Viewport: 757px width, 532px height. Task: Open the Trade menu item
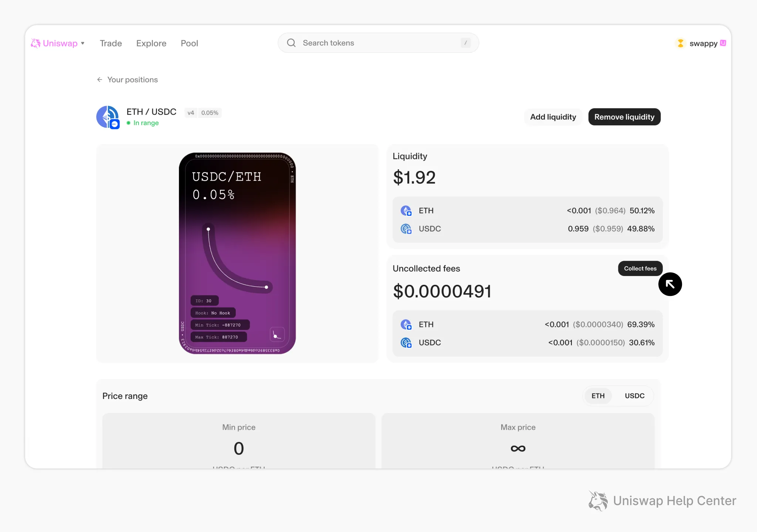click(x=111, y=43)
